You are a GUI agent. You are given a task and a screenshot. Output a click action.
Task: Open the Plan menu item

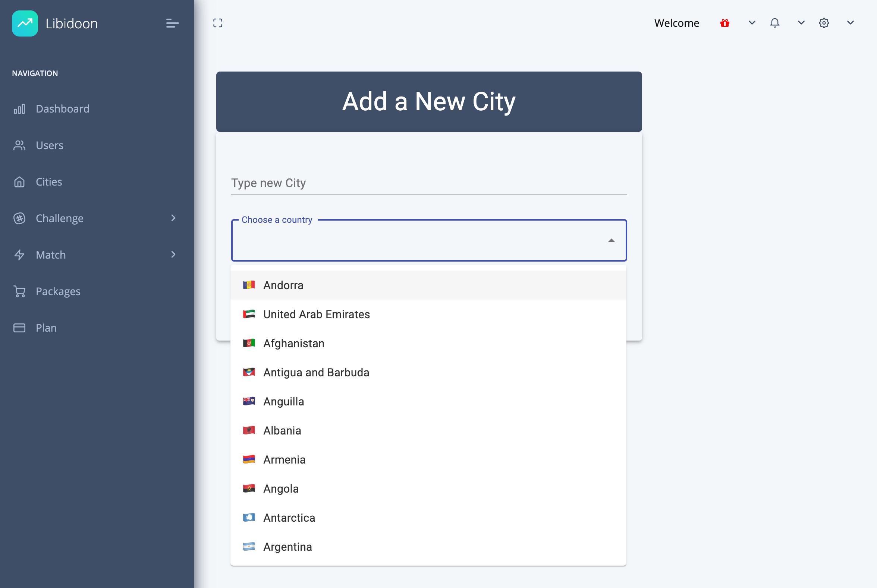coord(46,328)
